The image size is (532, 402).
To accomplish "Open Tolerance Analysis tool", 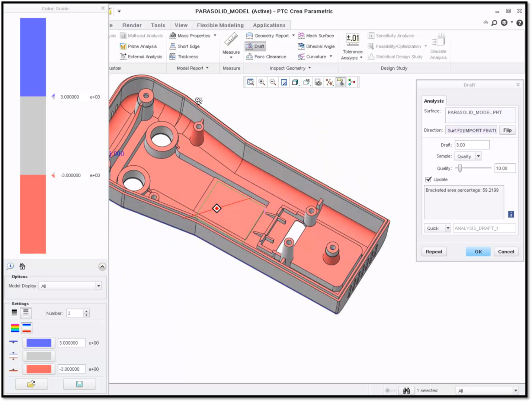I will [352, 47].
